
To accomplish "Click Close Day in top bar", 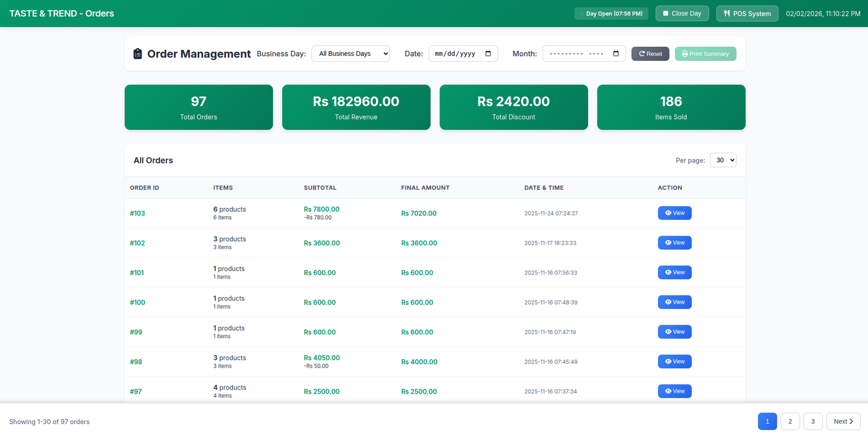I will pos(682,14).
